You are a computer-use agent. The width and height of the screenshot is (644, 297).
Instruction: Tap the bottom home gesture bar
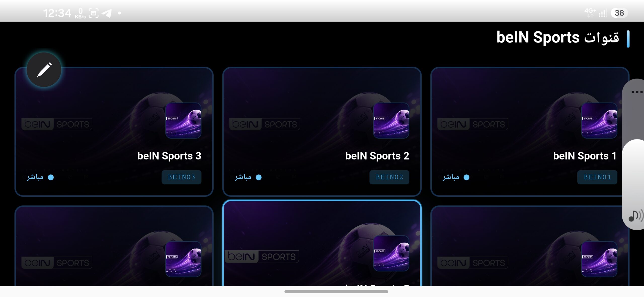pyautogui.click(x=336, y=291)
